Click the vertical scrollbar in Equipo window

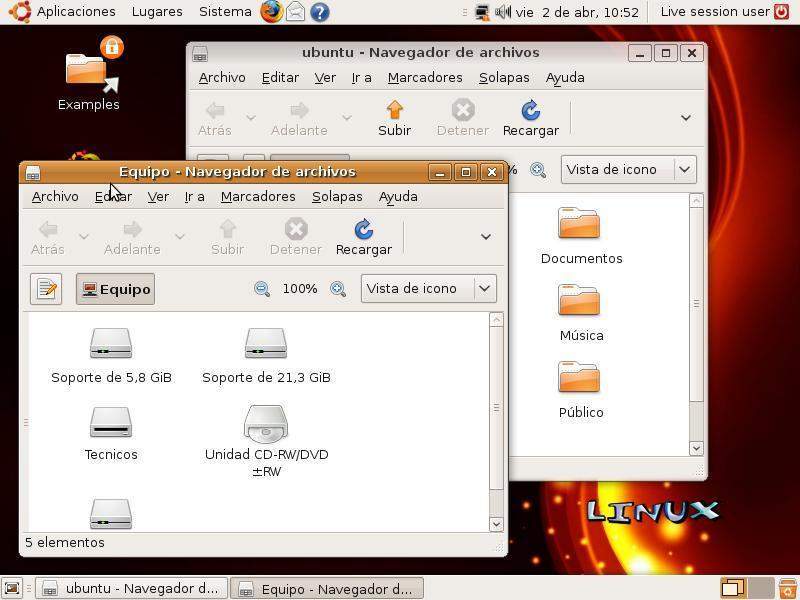pos(496,408)
